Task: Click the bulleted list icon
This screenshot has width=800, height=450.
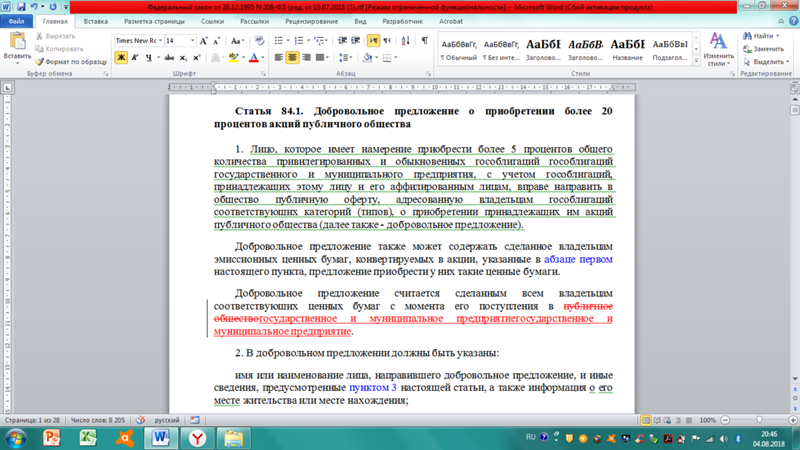Action: tap(279, 41)
